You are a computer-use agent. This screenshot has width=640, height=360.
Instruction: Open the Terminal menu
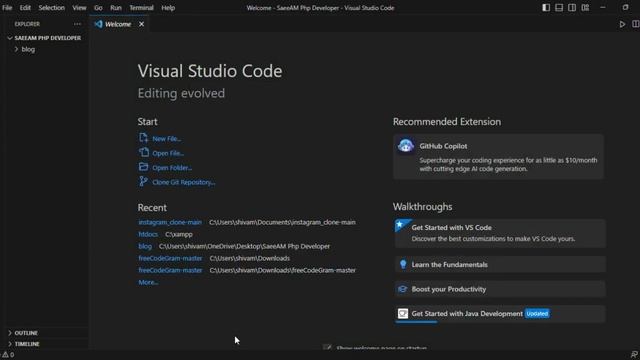[141, 8]
